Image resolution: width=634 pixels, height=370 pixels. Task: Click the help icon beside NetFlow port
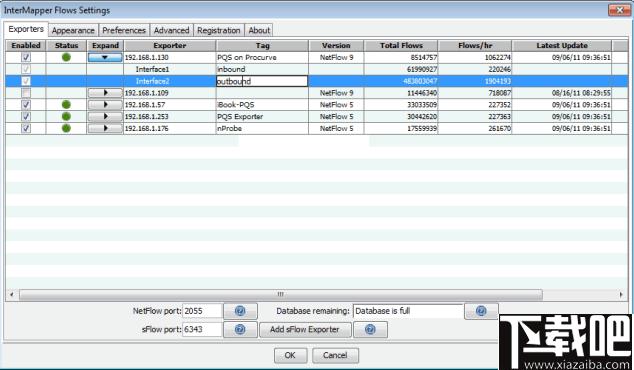(x=240, y=311)
